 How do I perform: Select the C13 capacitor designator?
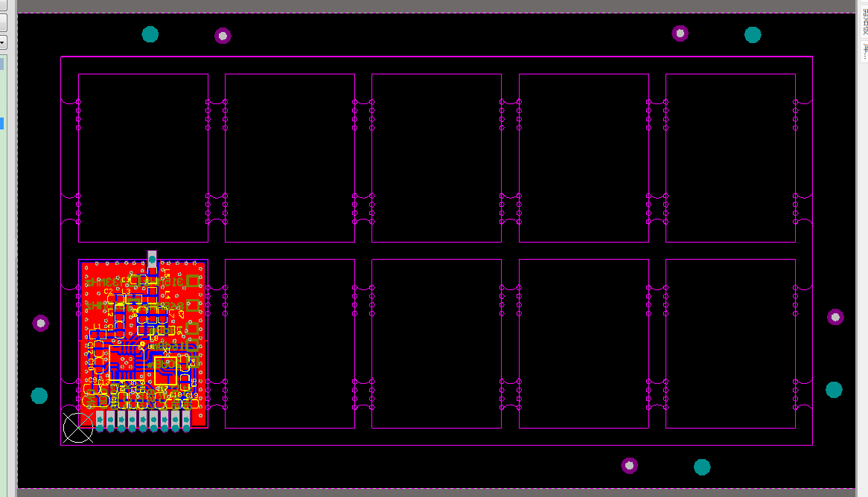[103, 382]
